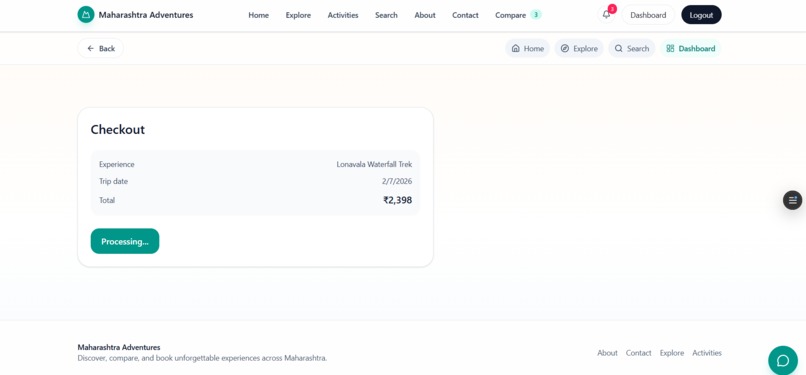The height and width of the screenshot is (375, 806).
Task: Click the Trip date row label
Action: coord(114,181)
